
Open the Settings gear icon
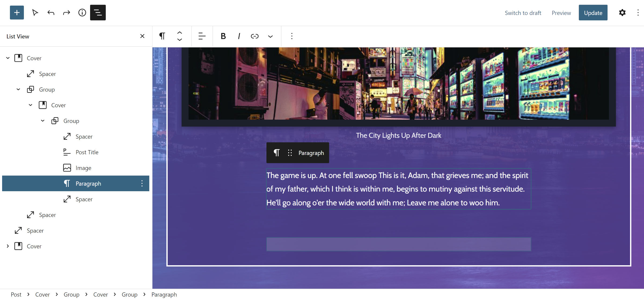tap(622, 13)
